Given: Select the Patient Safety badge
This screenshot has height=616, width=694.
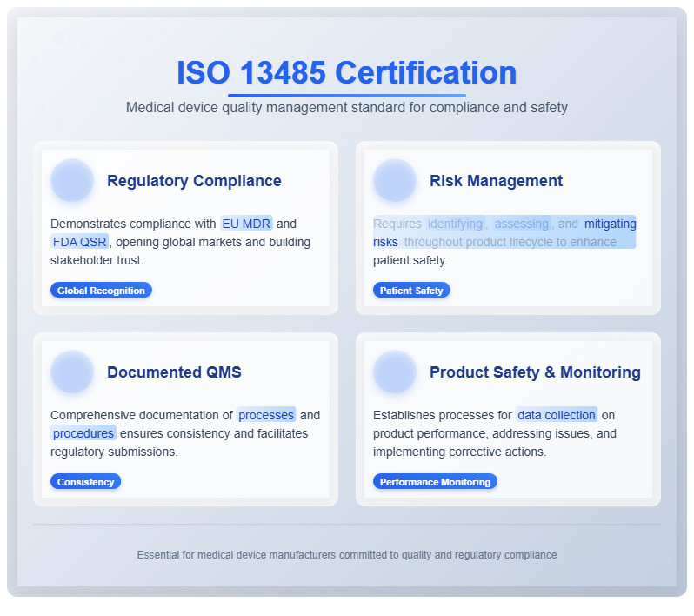Looking at the screenshot, I should (x=411, y=291).
